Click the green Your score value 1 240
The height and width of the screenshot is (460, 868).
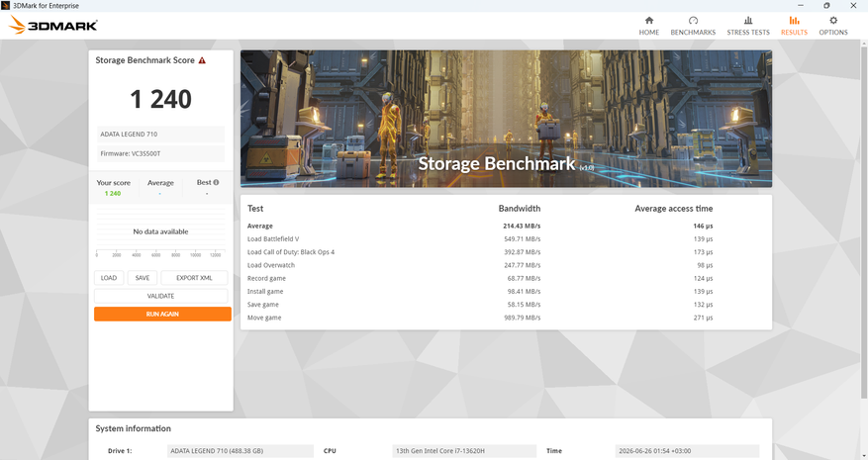click(113, 193)
